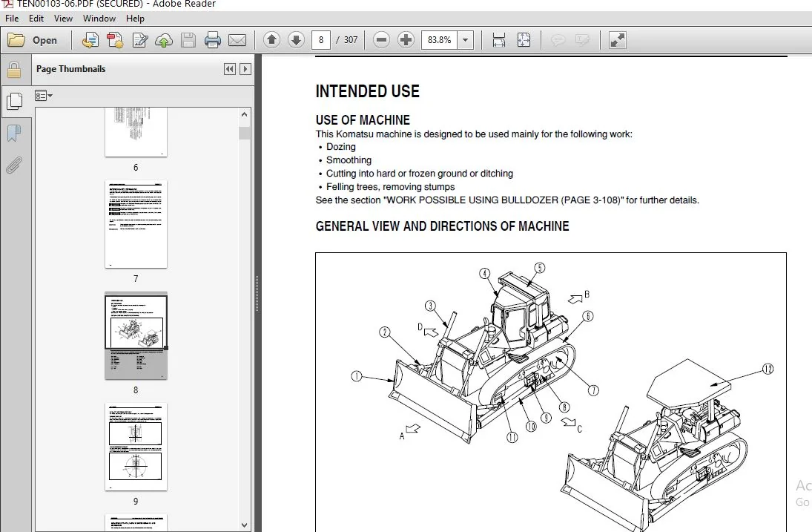Select page 9 thumbnail
The height and width of the screenshot is (532, 812).
point(136,447)
